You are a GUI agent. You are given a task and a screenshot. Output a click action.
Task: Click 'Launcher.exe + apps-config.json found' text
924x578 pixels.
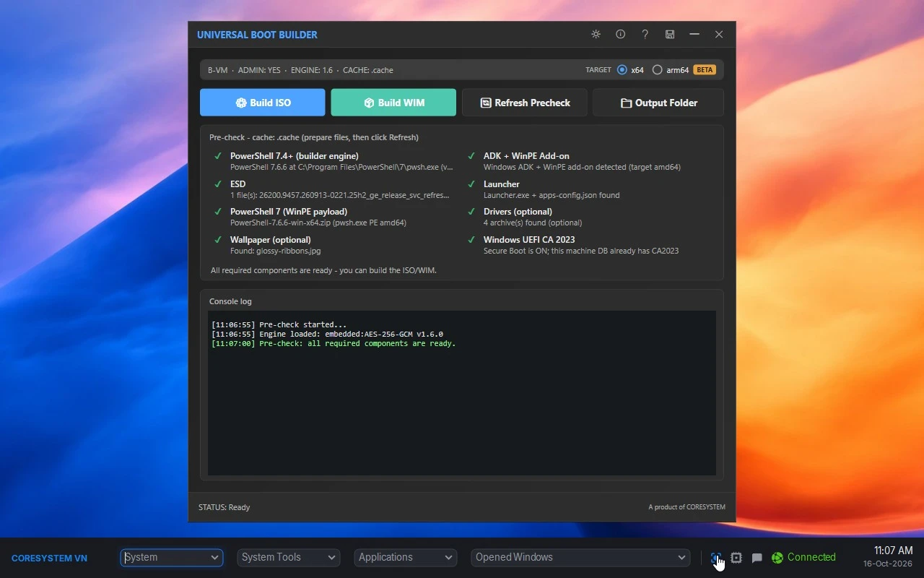552,195
